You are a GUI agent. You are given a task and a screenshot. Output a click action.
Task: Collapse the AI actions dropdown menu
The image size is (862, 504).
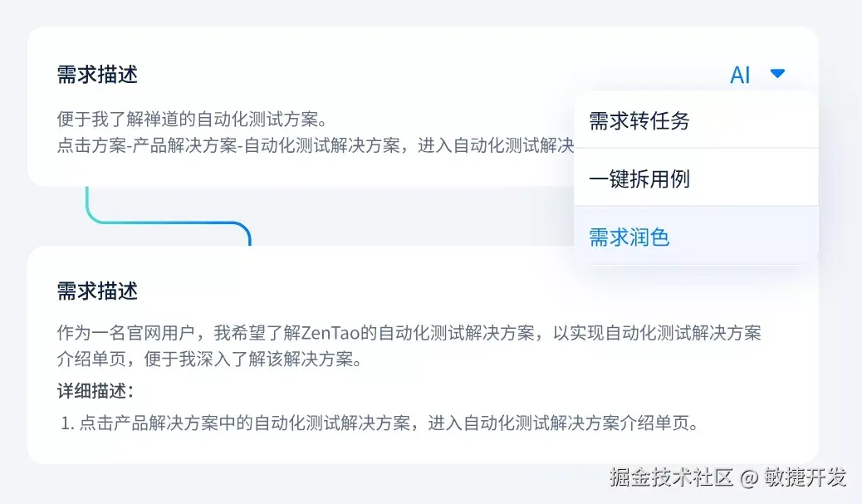tap(777, 73)
